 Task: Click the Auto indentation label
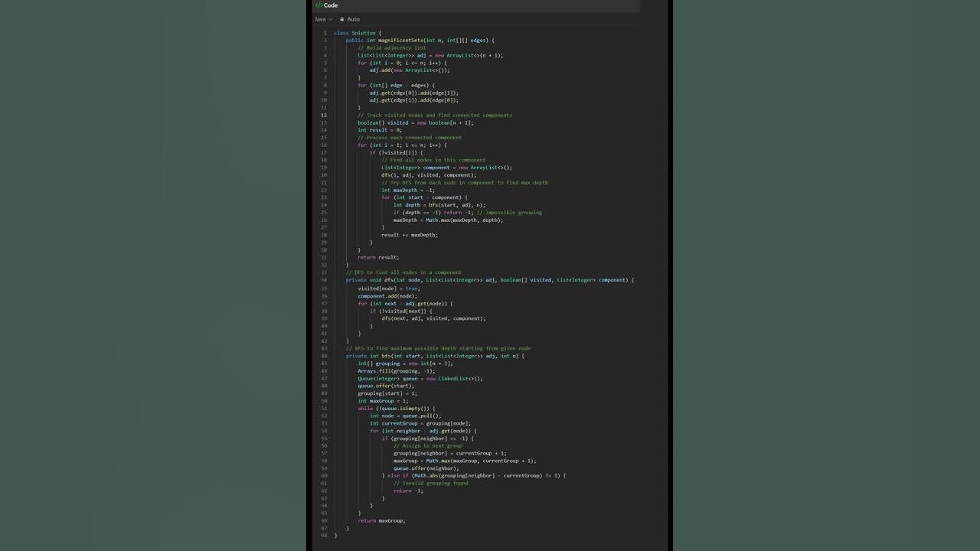tap(353, 19)
